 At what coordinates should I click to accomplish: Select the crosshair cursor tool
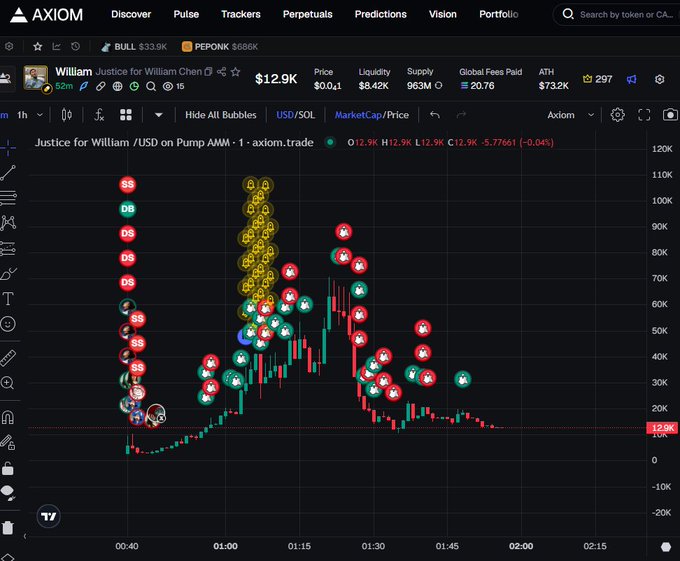tap(8, 148)
